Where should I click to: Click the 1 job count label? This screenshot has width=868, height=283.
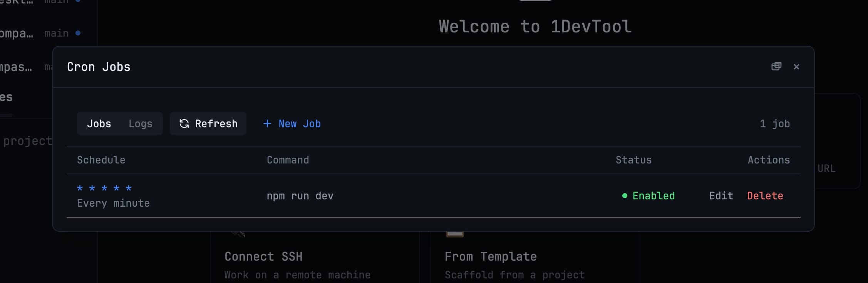[774, 124]
